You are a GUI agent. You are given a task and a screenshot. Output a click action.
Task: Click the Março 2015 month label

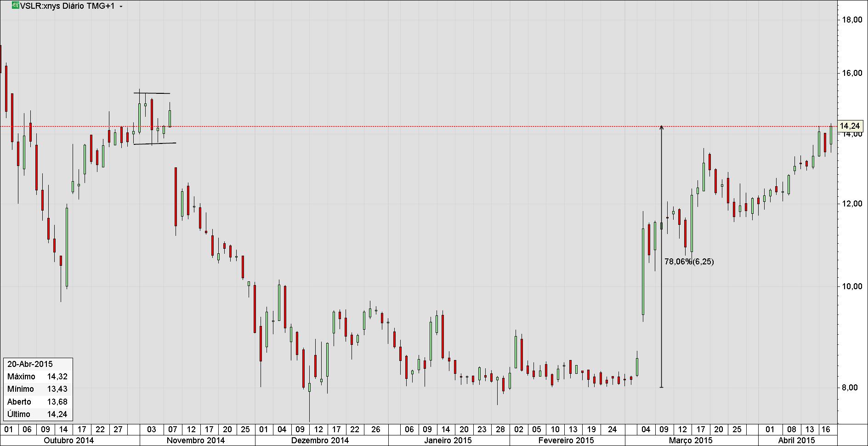[x=691, y=440]
